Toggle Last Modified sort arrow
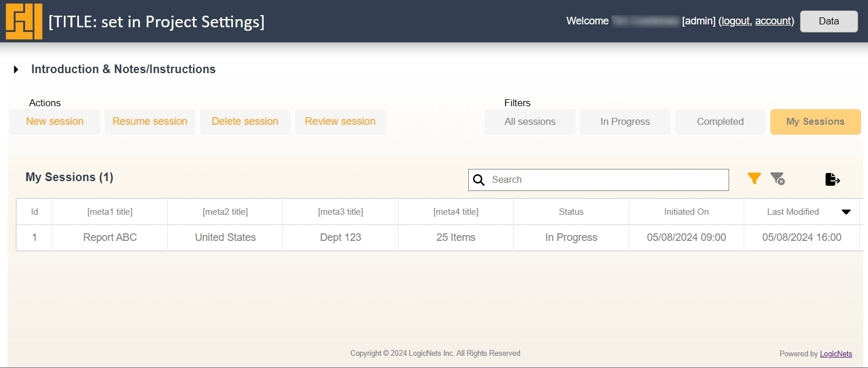This screenshot has width=868, height=368. click(x=846, y=212)
